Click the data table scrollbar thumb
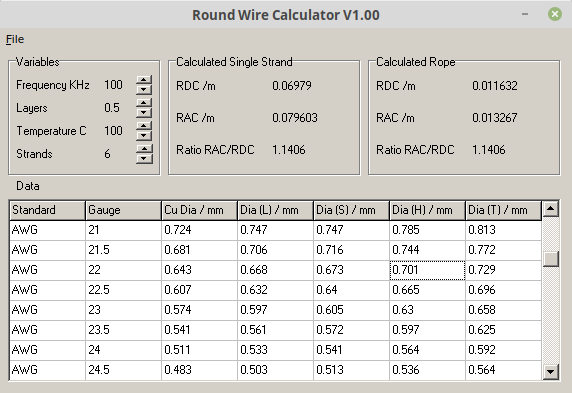Screen dimensions: 572x393 coord(551,259)
